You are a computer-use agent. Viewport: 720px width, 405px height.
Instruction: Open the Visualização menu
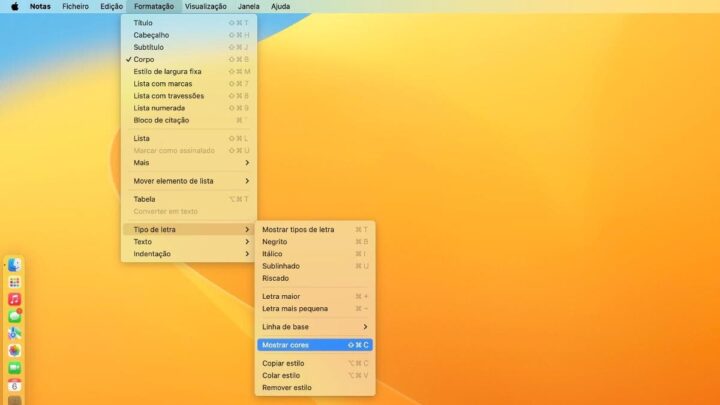click(206, 6)
